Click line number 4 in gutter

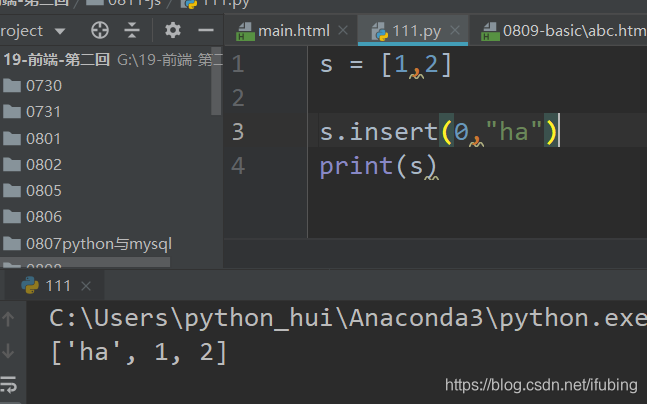pos(238,166)
